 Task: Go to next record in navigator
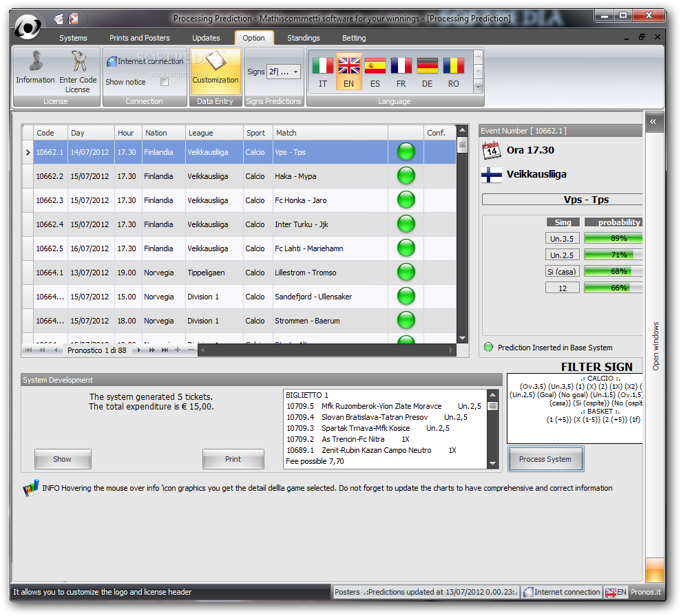138,350
